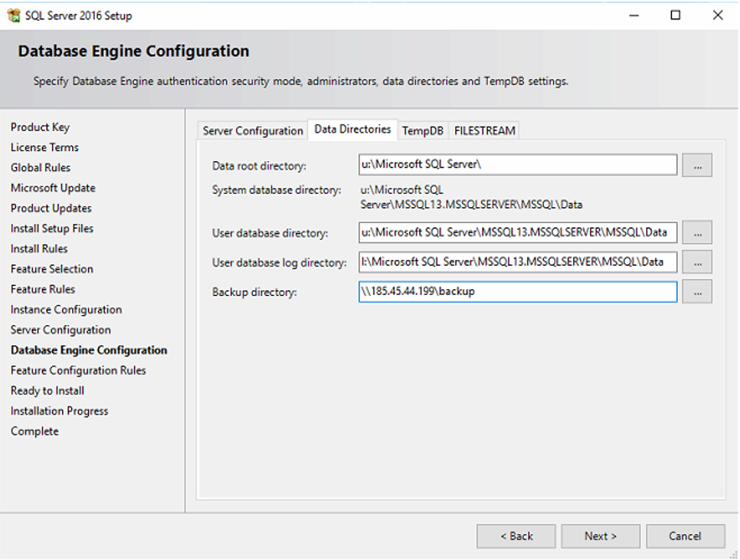The height and width of the screenshot is (560, 740).
Task: Click the Backup directory label
Action: (255, 293)
